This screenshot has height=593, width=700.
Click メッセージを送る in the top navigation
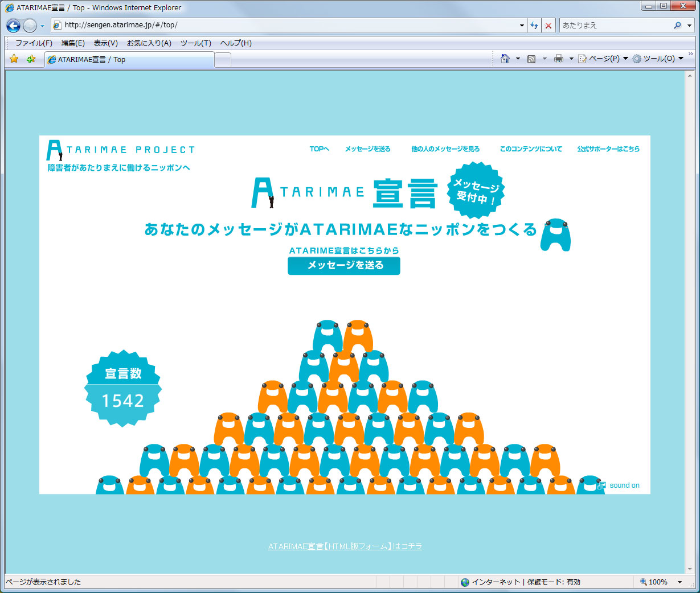tap(367, 149)
